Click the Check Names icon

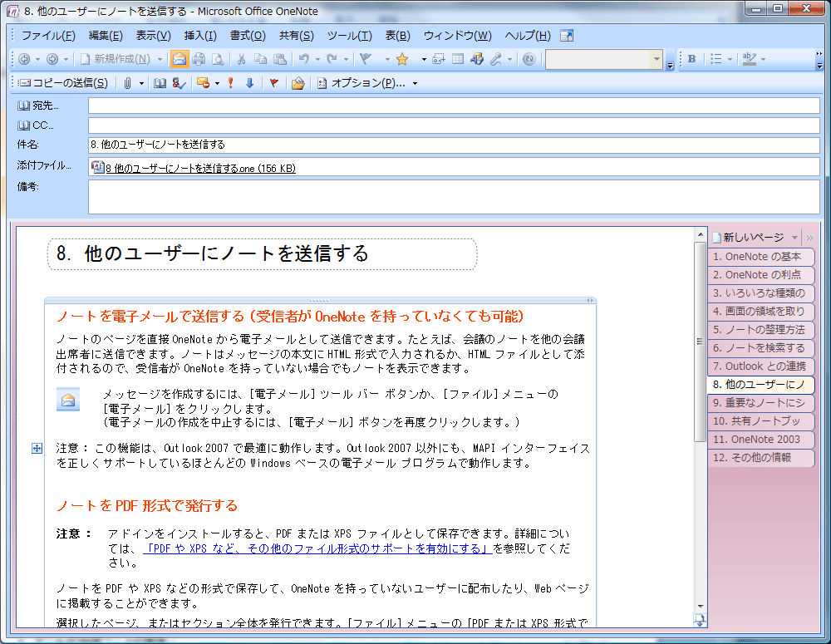pos(179,83)
